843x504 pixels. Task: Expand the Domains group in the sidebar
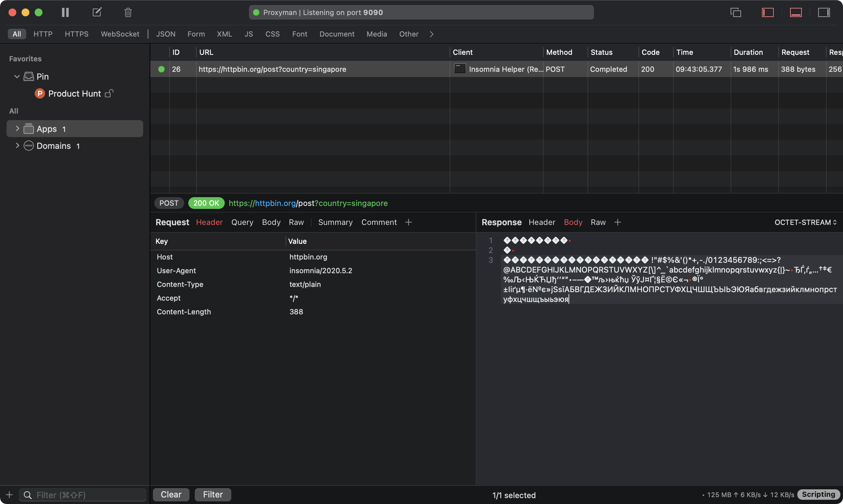tap(17, 146)
